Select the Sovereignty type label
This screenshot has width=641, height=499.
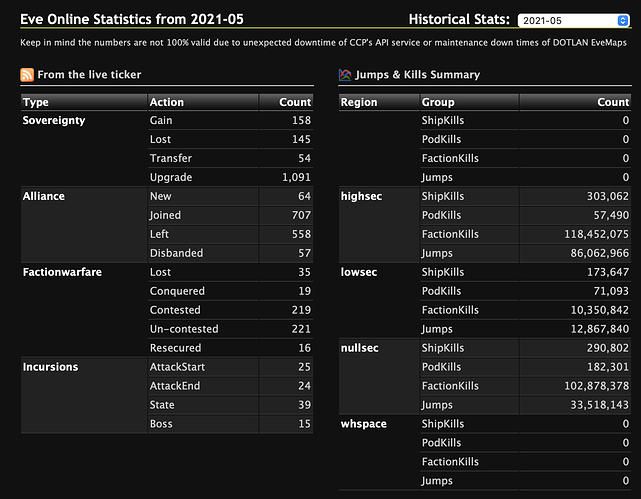(x=54, y=121)
